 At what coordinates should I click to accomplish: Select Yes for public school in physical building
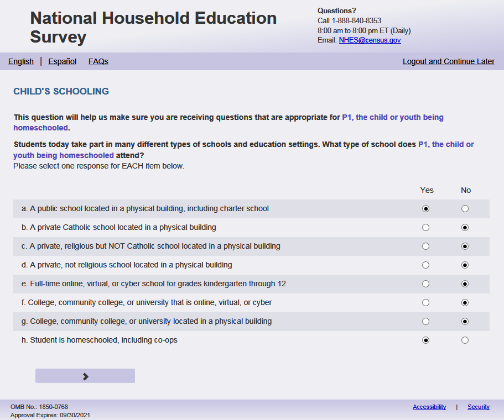[425, 209]
